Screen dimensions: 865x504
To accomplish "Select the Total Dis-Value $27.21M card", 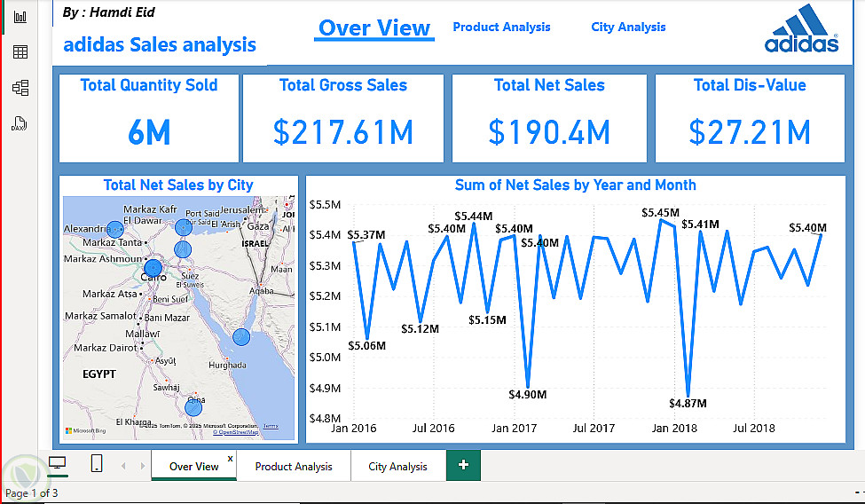I will (x=750, y=118).
